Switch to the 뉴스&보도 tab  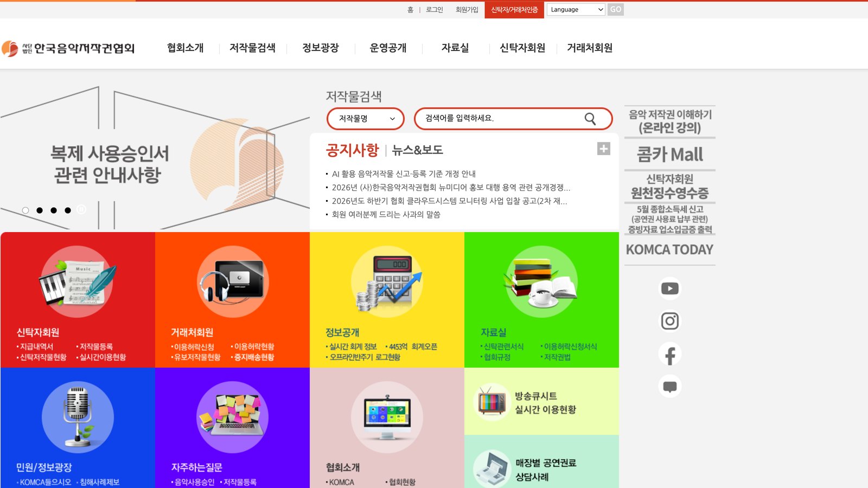click(x=417, y=150)
